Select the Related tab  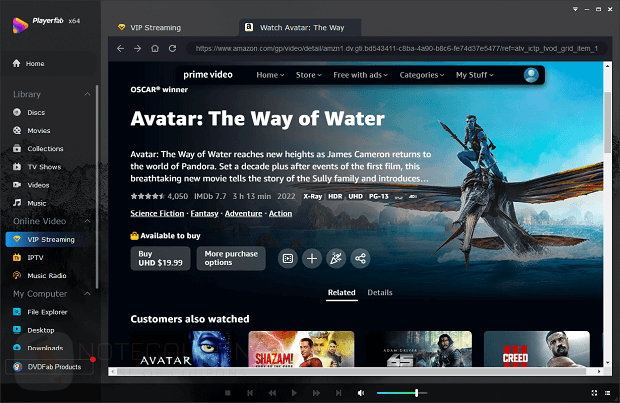click(x=342, y=293)
